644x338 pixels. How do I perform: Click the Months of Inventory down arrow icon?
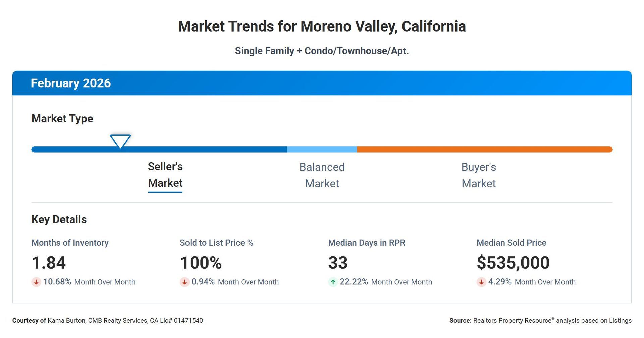(36, 282)
